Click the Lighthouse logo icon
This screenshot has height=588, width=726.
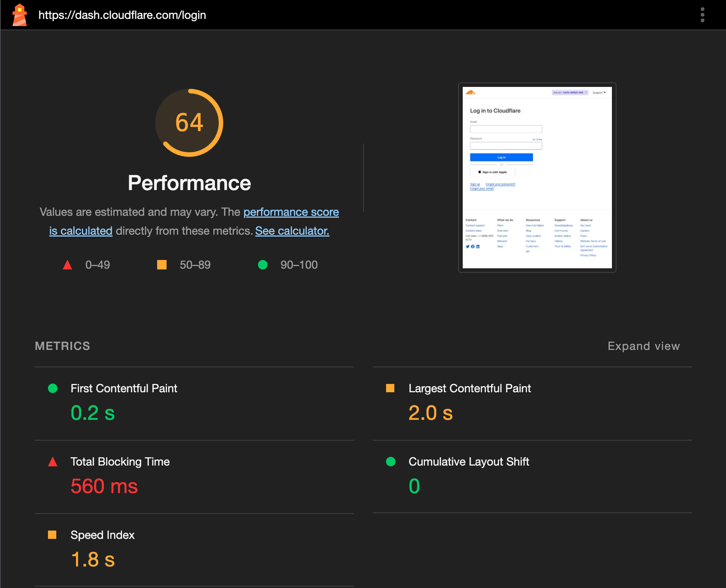pos(20,15)
